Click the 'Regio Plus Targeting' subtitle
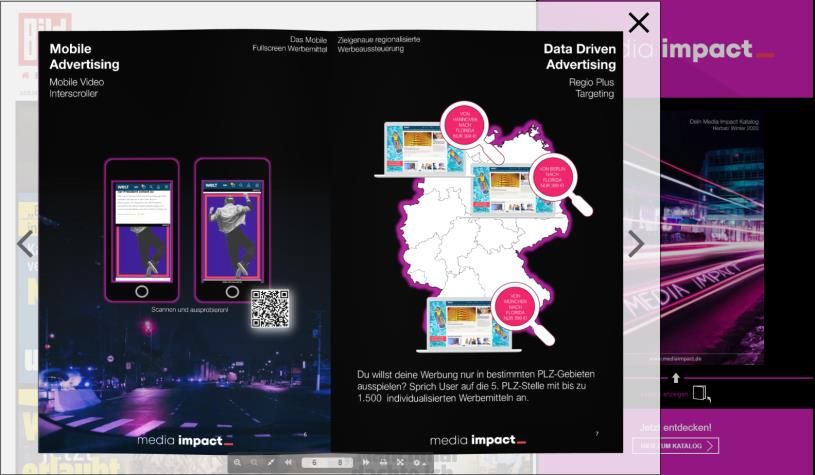Viewport: 815px width, 475px height. pos(591,88)
